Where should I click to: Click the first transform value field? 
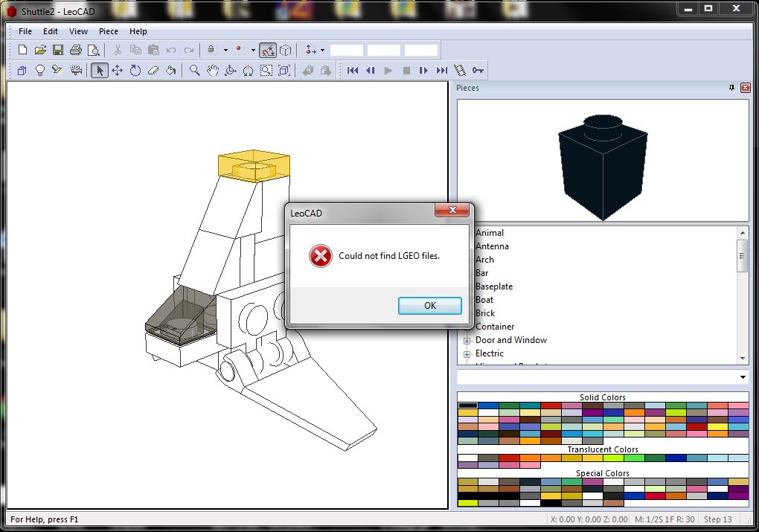347,51
